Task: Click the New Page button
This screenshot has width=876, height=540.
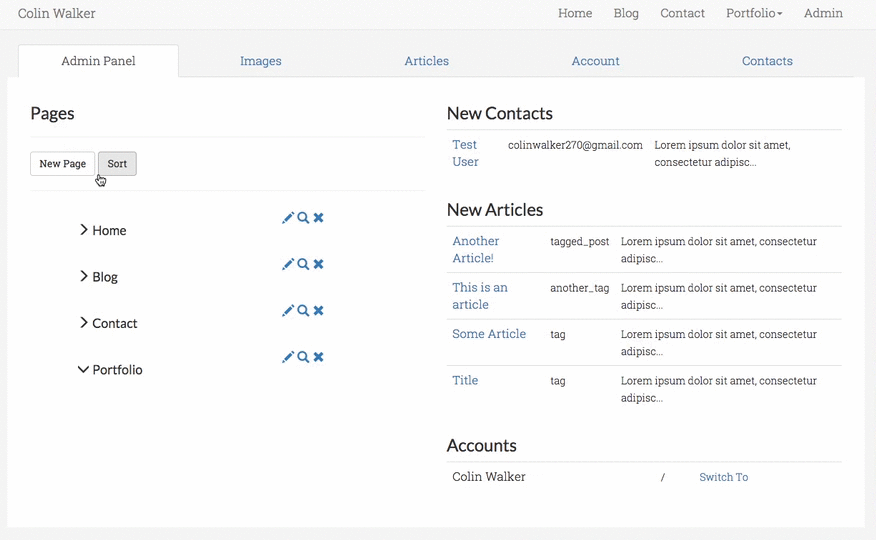Action: click(x=62, y=164)
